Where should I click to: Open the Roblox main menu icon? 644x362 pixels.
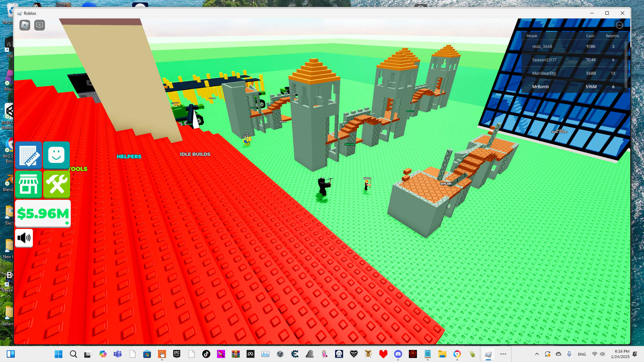(x=25, y=25)
